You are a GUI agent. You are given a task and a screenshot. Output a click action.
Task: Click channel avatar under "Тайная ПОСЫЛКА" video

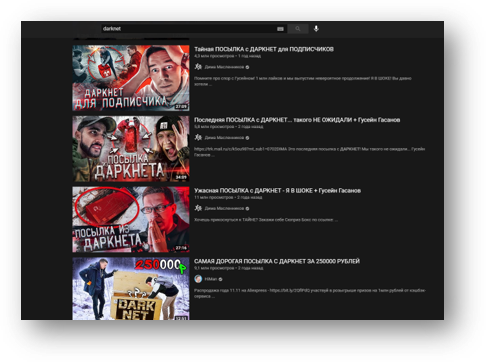click(198, 67)
